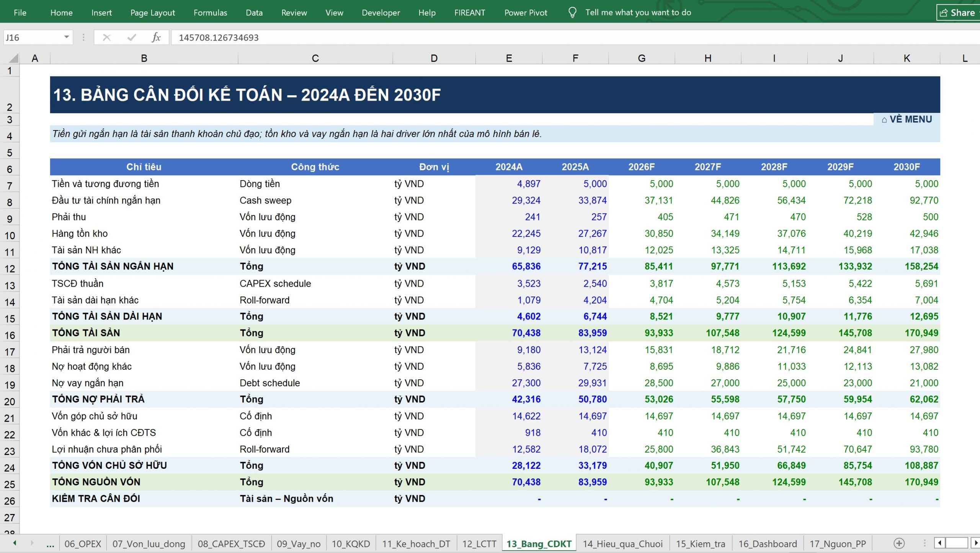Click the previous sheet navigation arrow
Screen dimensions: 980x553
[15, 543]
